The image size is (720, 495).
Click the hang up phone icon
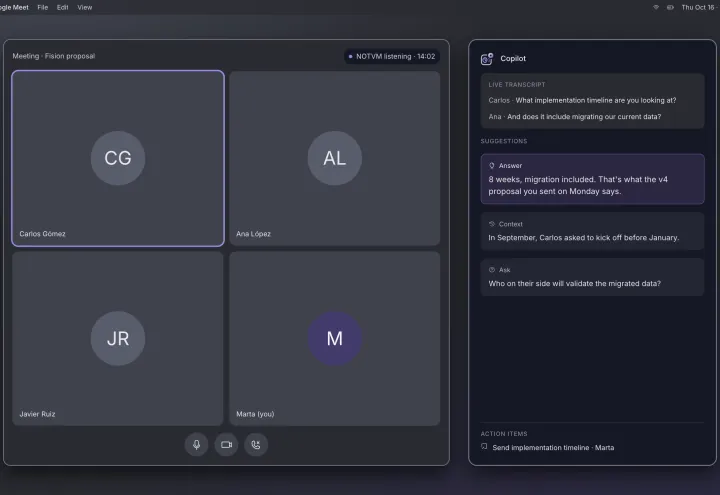[256, 444]
